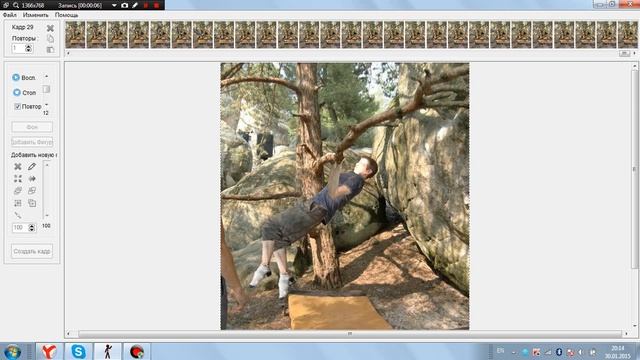Screen dimensions: 640x360
Task: Open the Изменить menu
Action: click(36, 15)
